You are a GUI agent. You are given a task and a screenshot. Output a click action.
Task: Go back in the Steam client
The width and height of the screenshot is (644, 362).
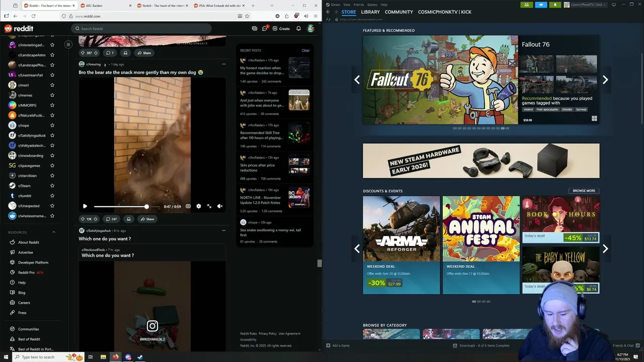click(x=328, y=12)
